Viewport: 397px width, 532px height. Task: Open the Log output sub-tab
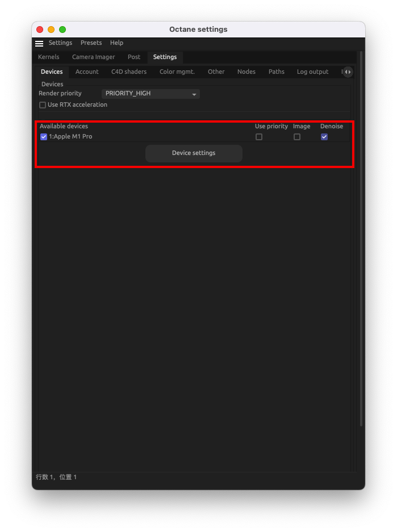pyautogui.click(x=312, y=72)
